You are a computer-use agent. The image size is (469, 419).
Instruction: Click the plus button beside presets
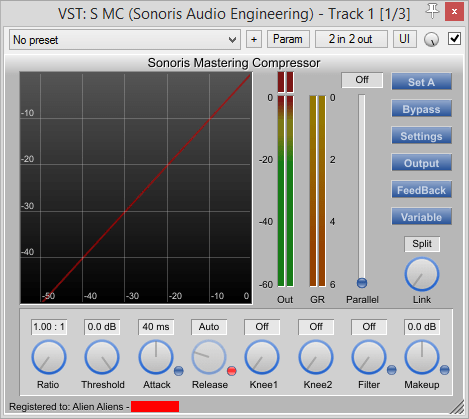click(x=254, y=39)
